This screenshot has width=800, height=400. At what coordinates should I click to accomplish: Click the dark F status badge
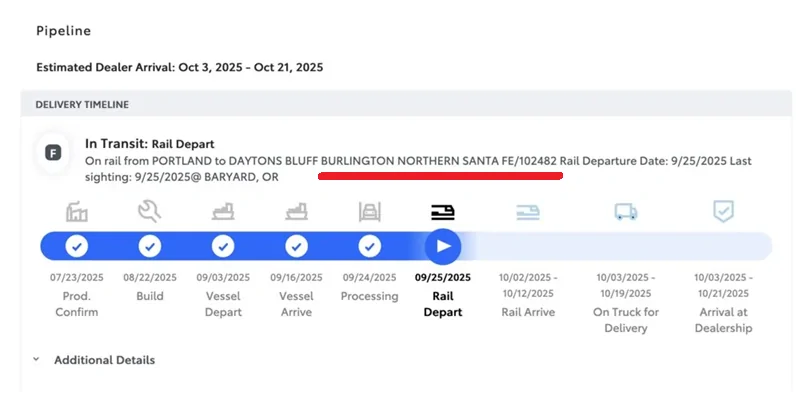point(52,153)
